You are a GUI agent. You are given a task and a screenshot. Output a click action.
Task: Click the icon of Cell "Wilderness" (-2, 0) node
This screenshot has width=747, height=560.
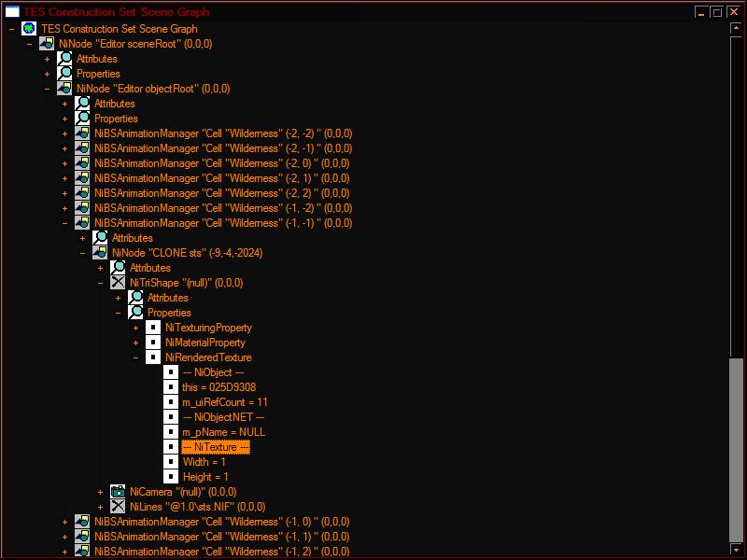[82, 162]
